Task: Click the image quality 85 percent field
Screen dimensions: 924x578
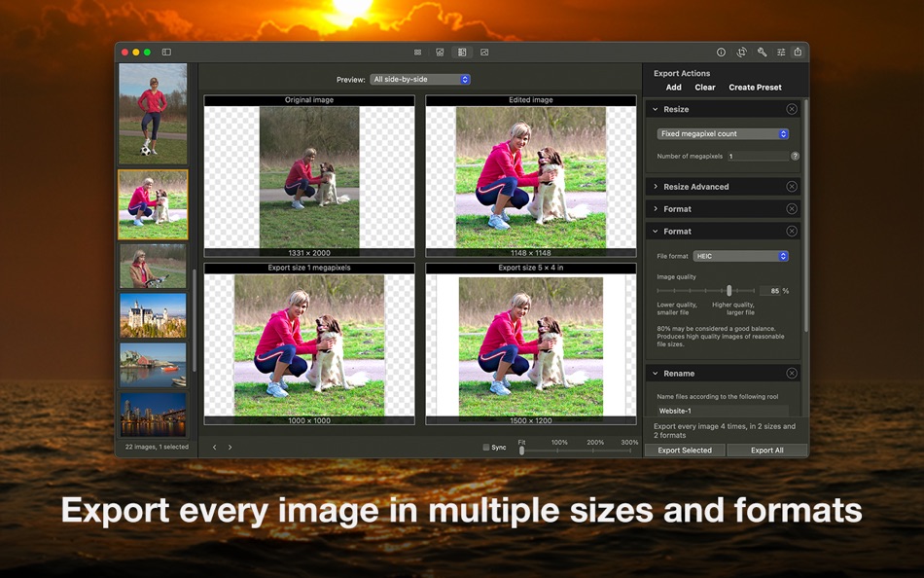Action: tap(769, 291)
